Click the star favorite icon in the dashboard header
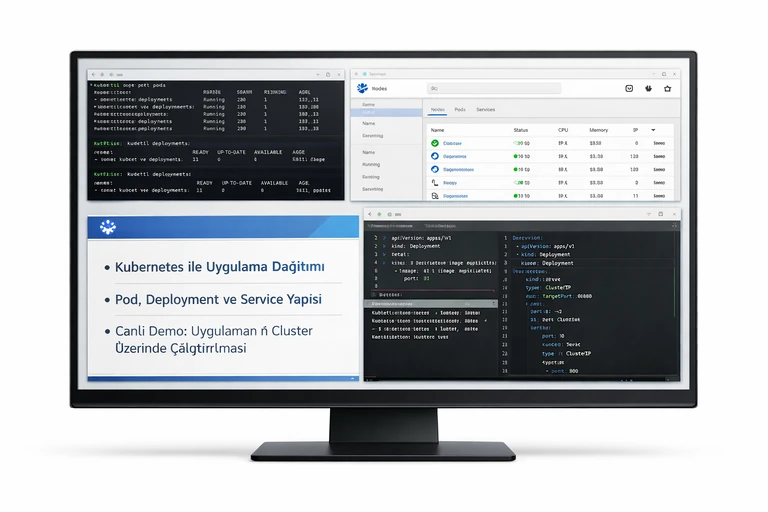768x512 pixels. [668, 89]
